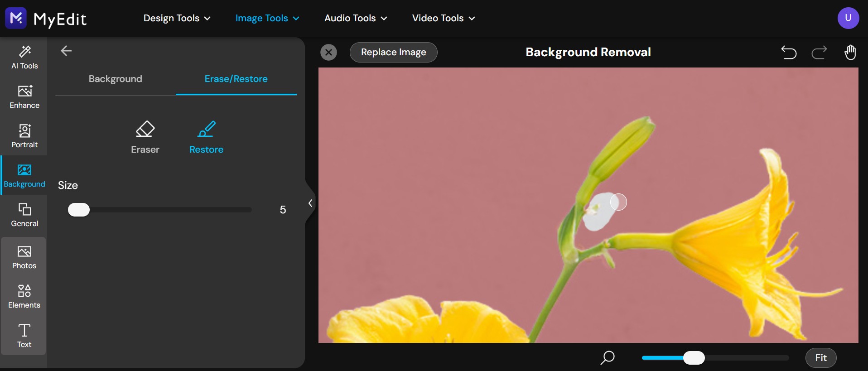This screenshot has height=371, width=868.
Task: Go back with the left arrow
Action: tap(66, 51)
